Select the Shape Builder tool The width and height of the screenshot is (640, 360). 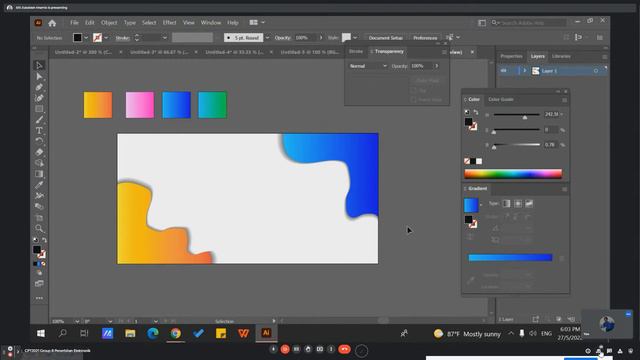(39, 163)
